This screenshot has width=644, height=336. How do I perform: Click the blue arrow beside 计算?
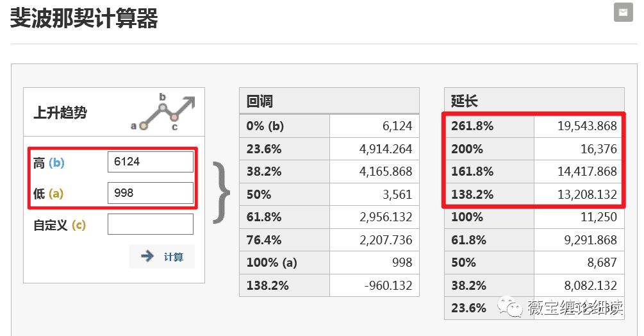click(147, 256)
